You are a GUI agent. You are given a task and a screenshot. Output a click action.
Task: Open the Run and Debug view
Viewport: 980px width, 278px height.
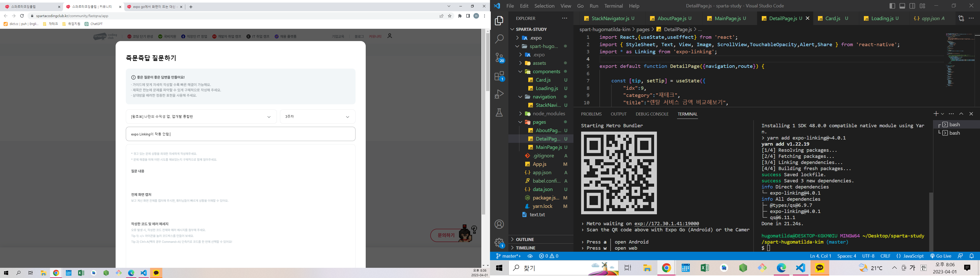[x=499, y=94]
